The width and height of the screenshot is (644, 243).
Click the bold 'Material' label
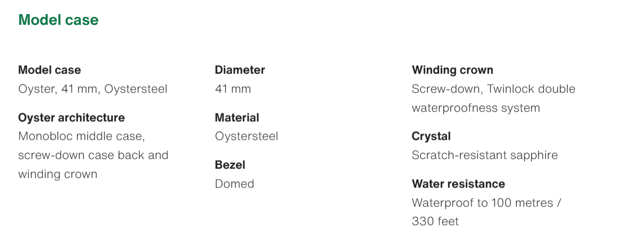237,118
